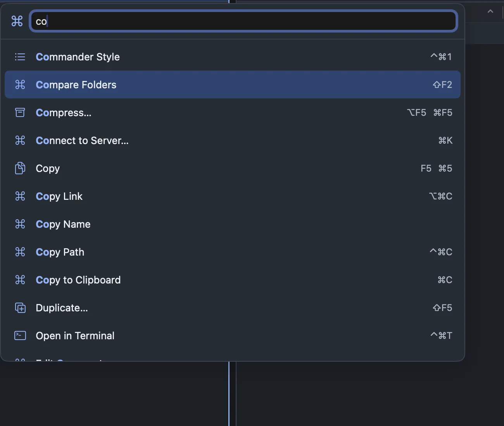Click the command icon beside Copy to Clipboard

(20, 280)
